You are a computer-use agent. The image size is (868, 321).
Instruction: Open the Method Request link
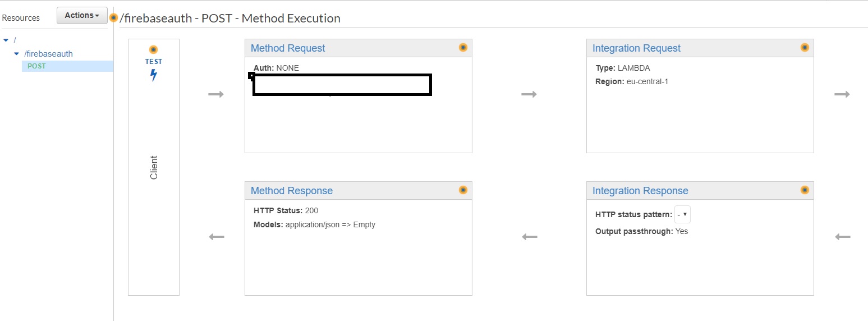click(x=288, y=48)
